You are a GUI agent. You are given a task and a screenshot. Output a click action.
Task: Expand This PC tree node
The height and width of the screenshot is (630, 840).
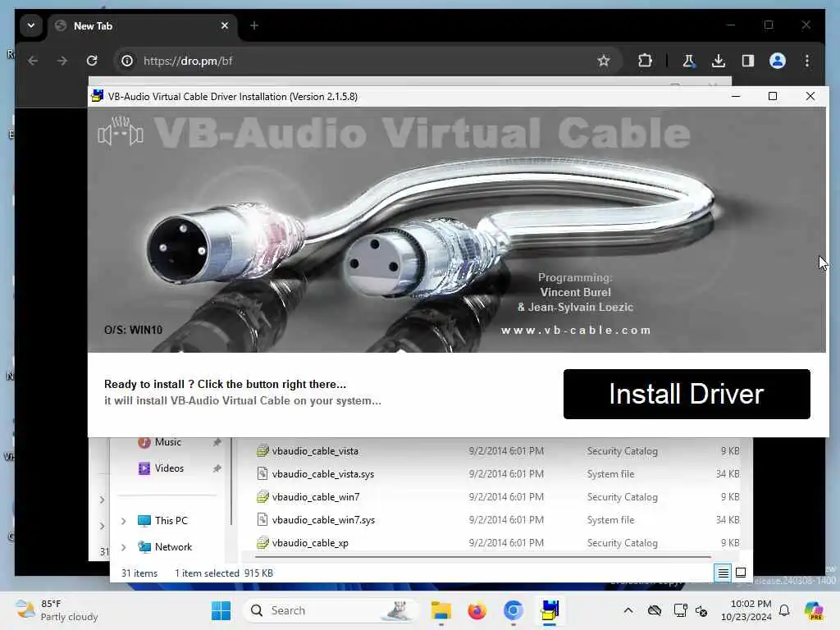click(x=124, y=521)
